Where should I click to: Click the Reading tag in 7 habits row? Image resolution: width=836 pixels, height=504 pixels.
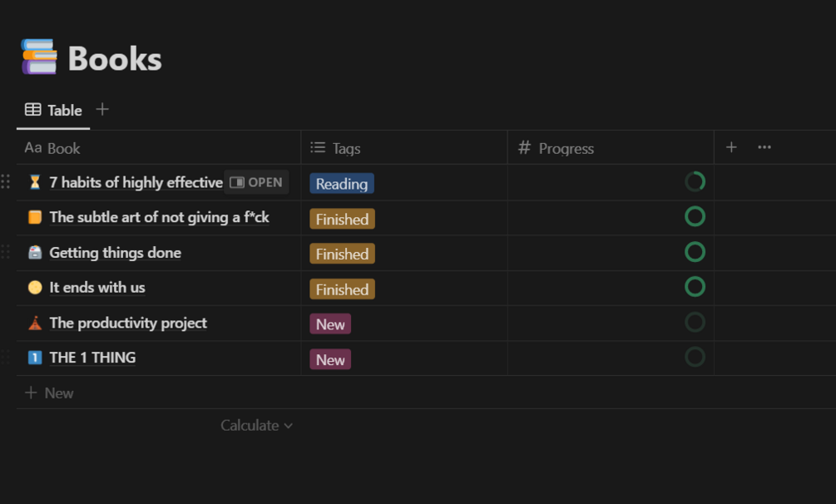[341, 184]
